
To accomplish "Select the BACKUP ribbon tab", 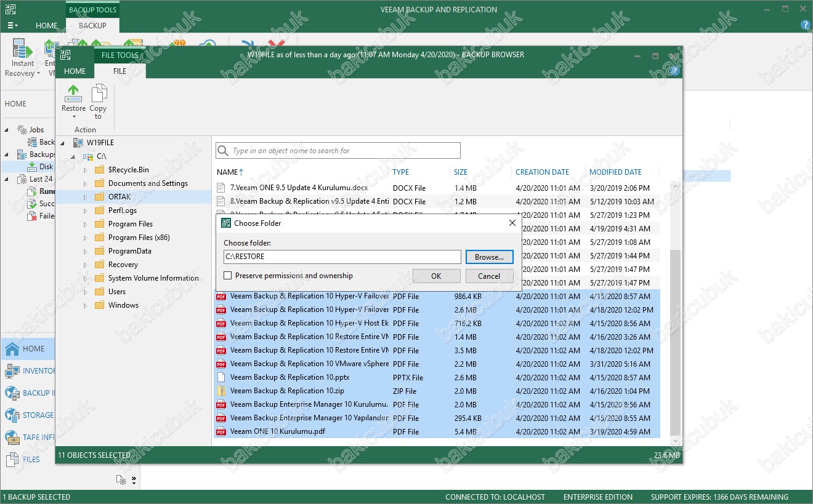I will (x=92, y=26).
